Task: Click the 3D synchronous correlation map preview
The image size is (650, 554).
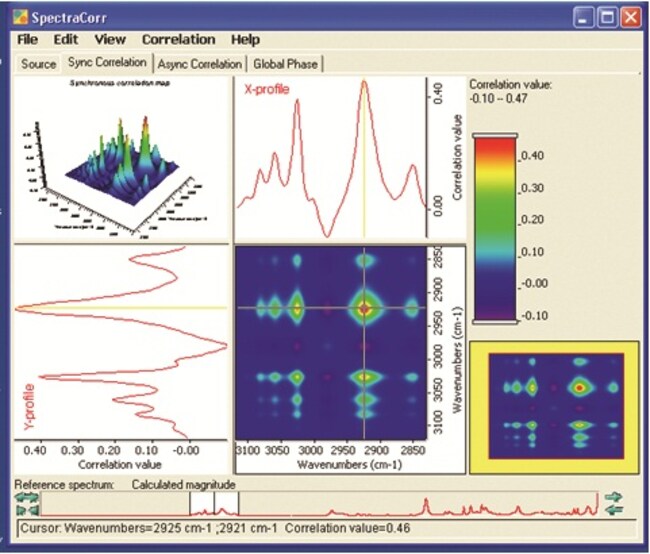Action: tap(120, 160)
